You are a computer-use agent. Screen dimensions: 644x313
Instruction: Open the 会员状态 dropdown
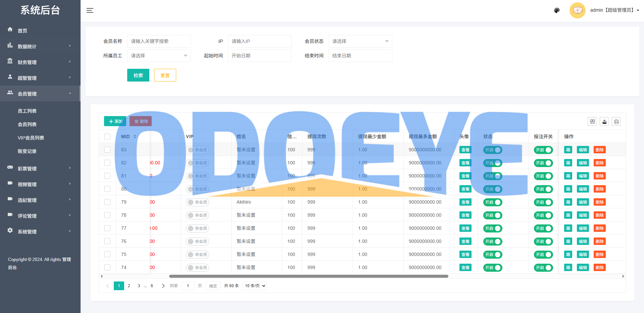tap(360, 41)
